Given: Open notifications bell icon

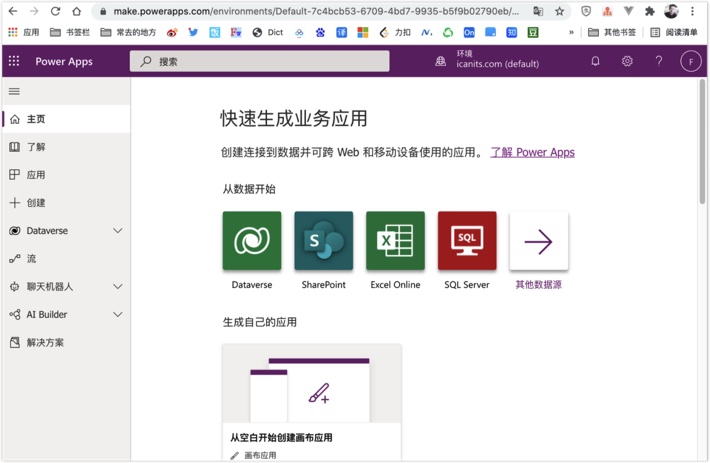Looking at the screenshot, I should (595, 61).
